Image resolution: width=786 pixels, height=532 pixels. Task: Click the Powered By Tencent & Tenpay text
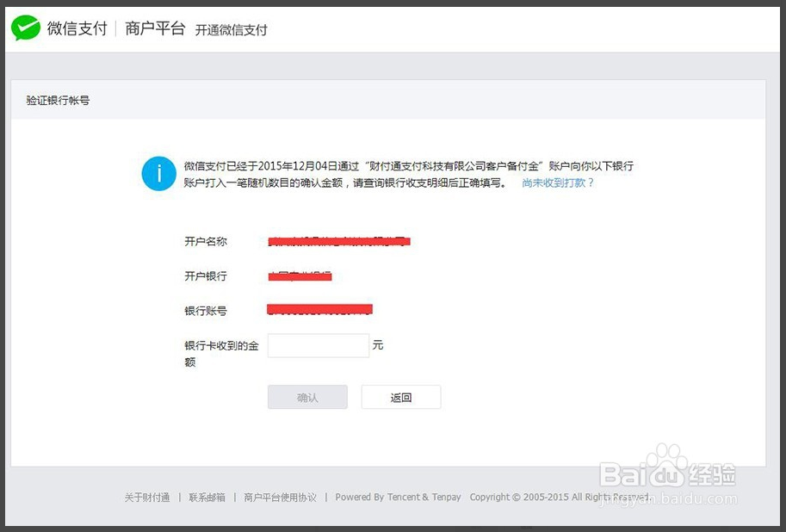click(398, 498)
